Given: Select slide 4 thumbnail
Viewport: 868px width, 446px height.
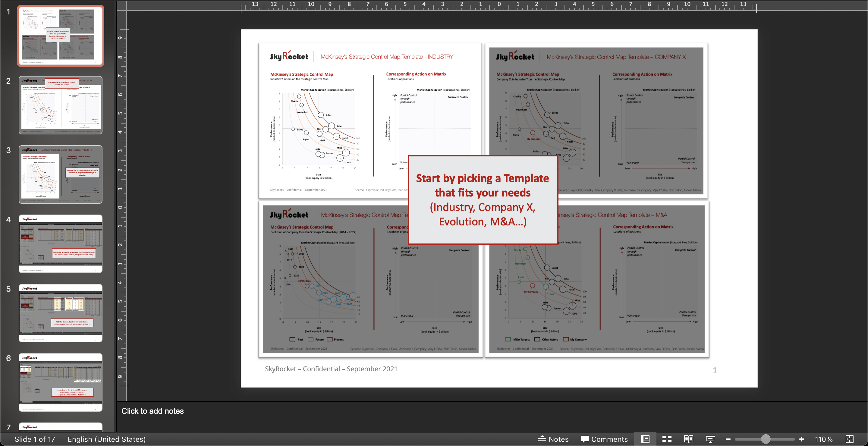Looking at the screenshot, I should [x=61, y=244].
